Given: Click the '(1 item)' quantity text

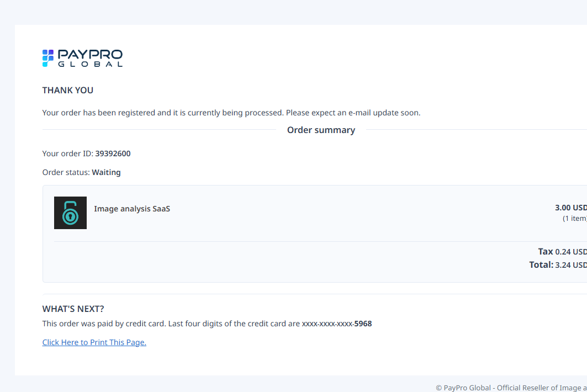Looking at the screenshot, I should [x=574, y=218].
